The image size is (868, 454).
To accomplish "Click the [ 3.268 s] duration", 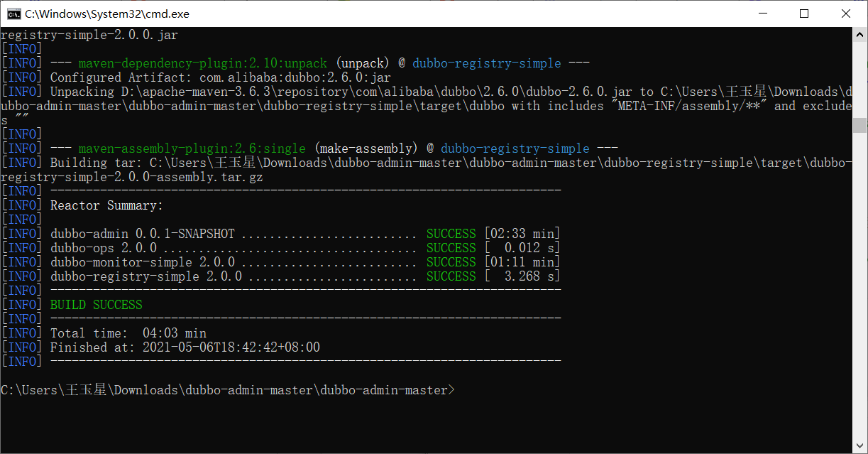I will coord(522,276).
